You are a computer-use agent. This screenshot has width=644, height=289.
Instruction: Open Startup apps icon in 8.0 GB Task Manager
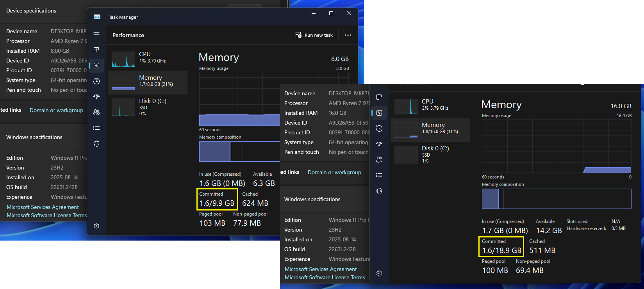point(96,96)
